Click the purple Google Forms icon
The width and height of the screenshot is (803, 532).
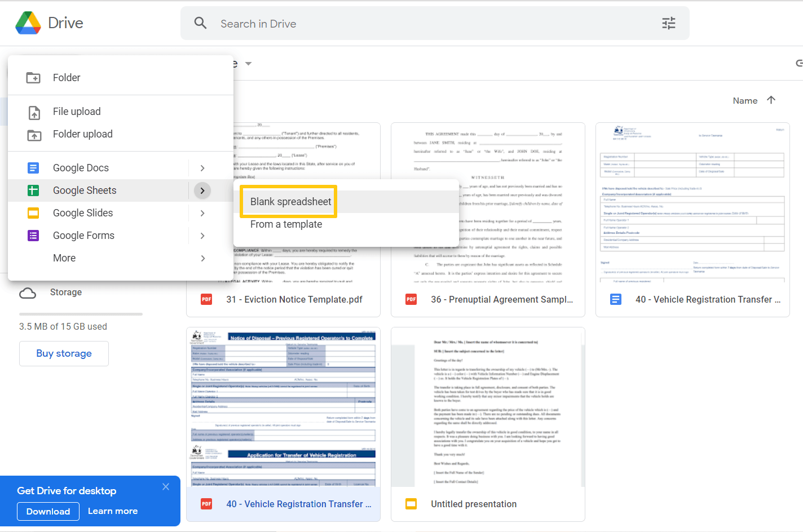(x=33, y=236)
